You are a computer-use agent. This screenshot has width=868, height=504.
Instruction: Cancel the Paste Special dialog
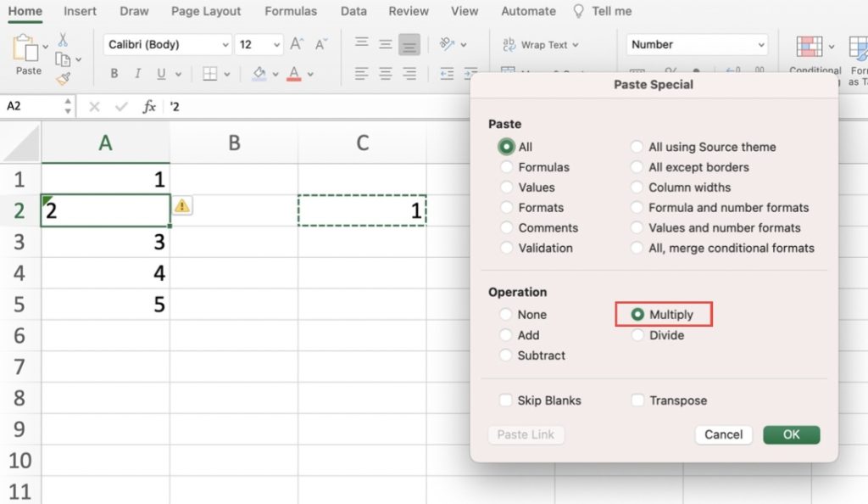coord(724,434)
